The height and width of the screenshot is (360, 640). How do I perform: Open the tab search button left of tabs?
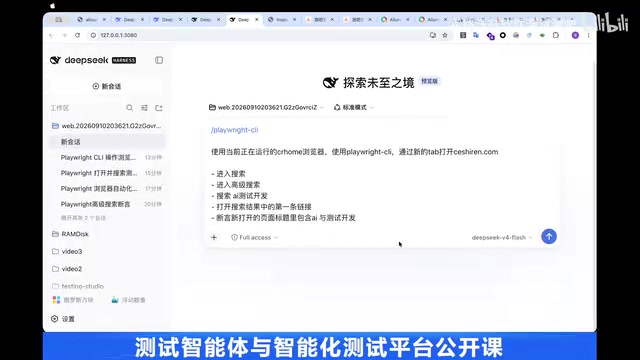tap(59, 20)
